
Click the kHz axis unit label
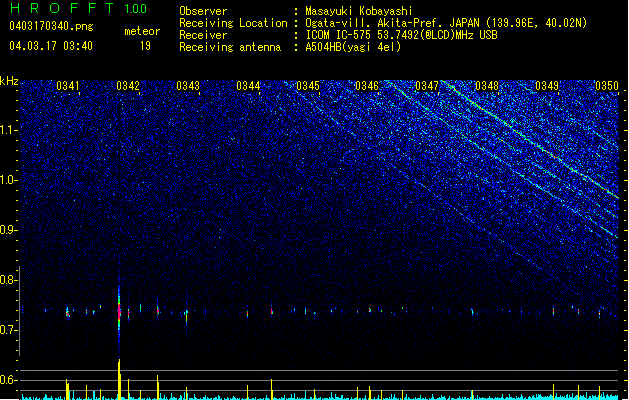(x=9, y=81)
